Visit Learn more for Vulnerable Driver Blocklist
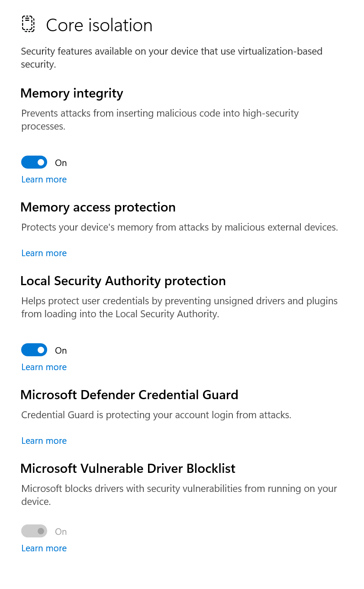Screen dimensions: 364x589 coord(44,548)
